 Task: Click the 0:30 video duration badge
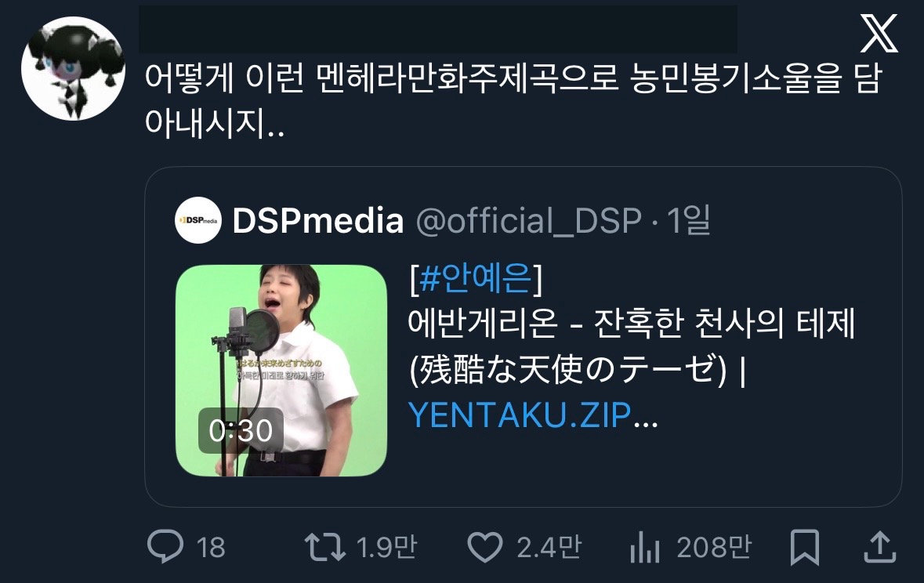(x=241, y=430)
